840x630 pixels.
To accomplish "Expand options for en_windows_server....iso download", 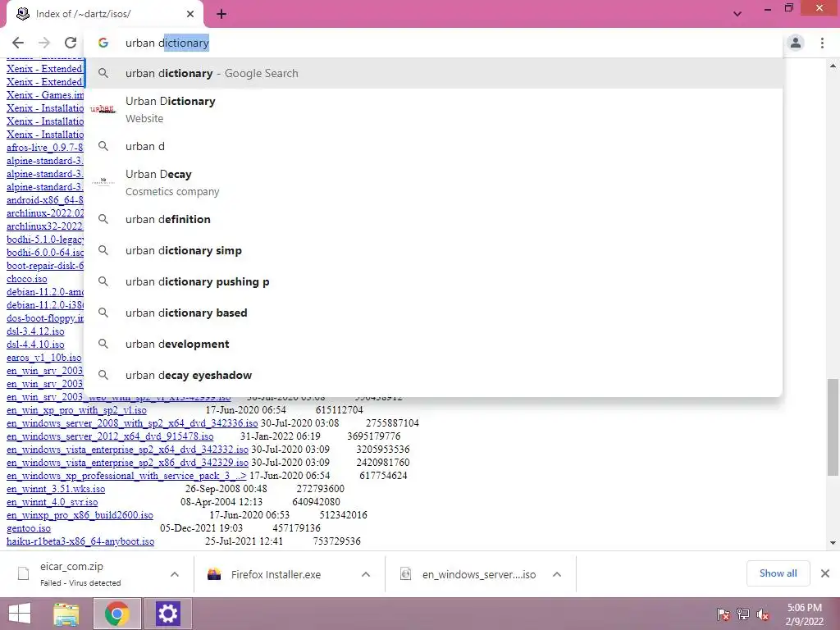I will pos(557,574).
